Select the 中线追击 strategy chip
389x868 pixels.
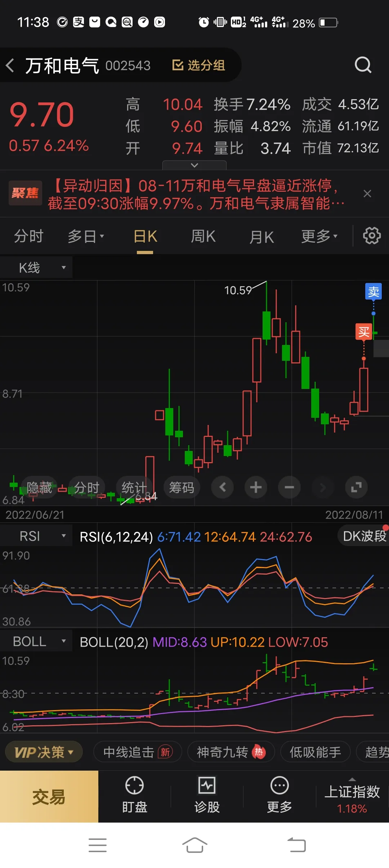pos(138,752)
